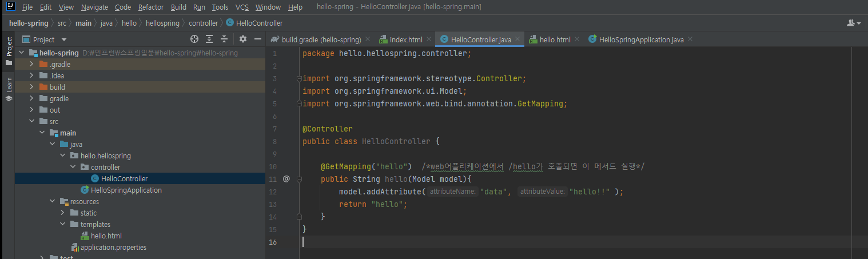Open the VCS menu
This screenshot has height=259, width=868.
click(x=242, y=7)
